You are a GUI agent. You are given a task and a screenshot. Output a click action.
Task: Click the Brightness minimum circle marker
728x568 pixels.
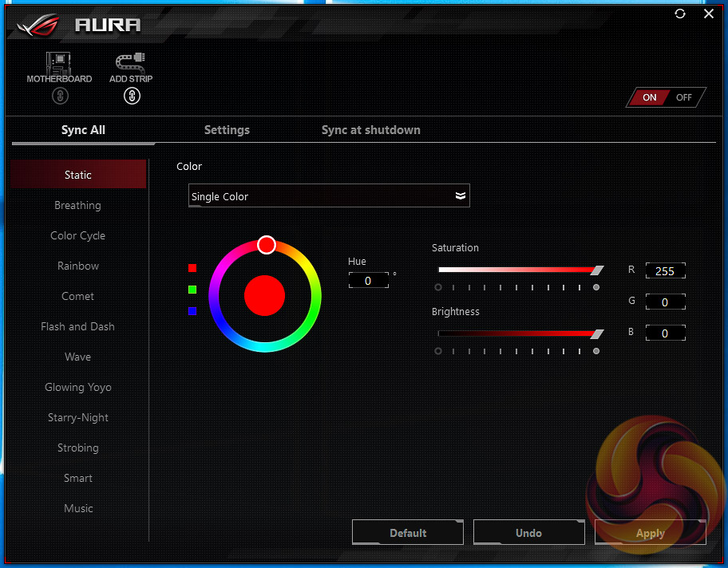[x=437, y=351]
